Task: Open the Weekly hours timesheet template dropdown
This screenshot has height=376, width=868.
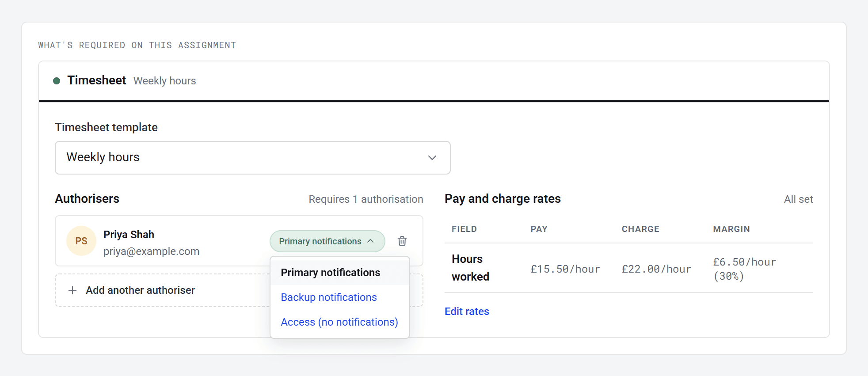Action: point(253,158)
